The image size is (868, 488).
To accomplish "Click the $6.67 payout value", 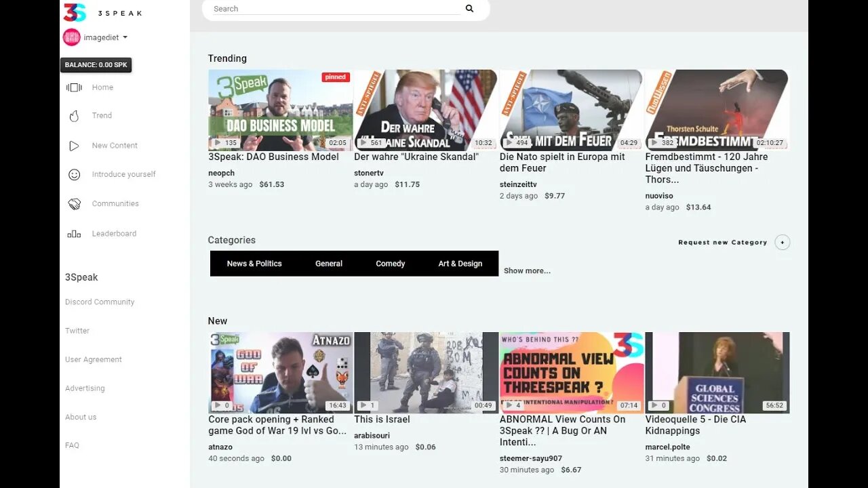I will (571, 470).
